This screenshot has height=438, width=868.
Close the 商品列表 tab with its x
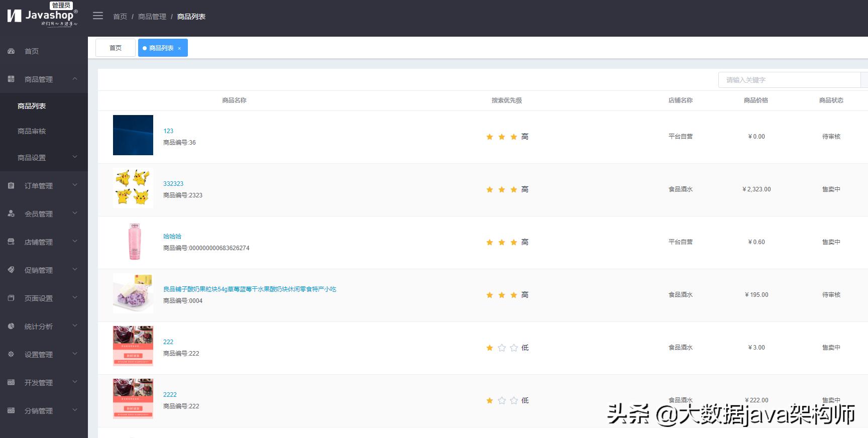tap(179, 48)
